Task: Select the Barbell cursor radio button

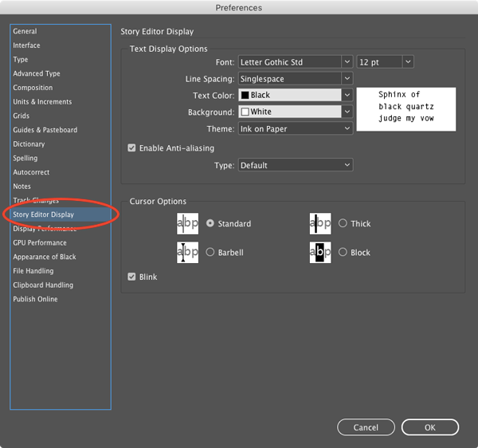Action: tap(210, 252)
